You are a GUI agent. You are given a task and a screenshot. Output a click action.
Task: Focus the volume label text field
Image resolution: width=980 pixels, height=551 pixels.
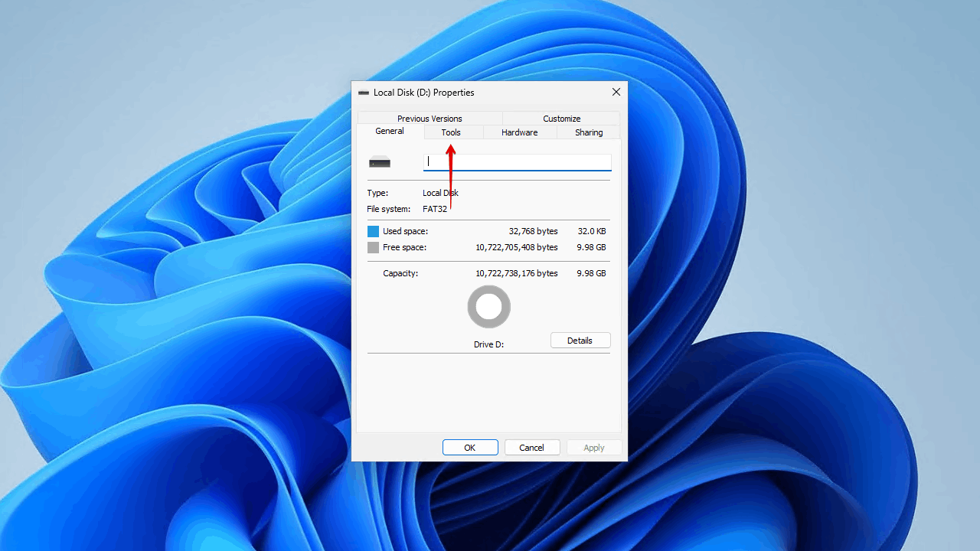tap(518, 161)
